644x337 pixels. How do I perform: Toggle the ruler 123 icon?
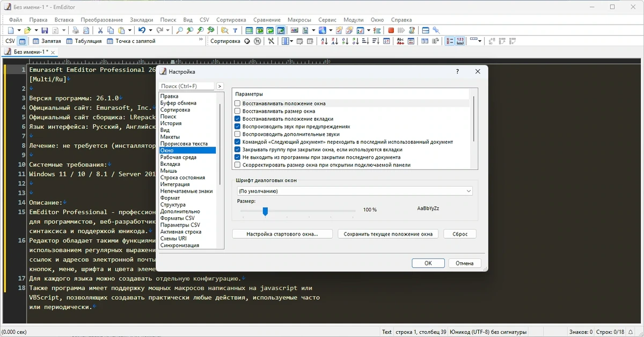click(460, 41)
